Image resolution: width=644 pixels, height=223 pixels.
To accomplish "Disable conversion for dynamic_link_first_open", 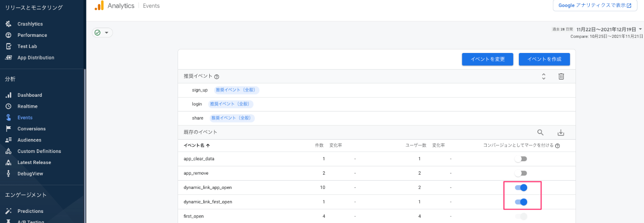I will coord(521,202).
